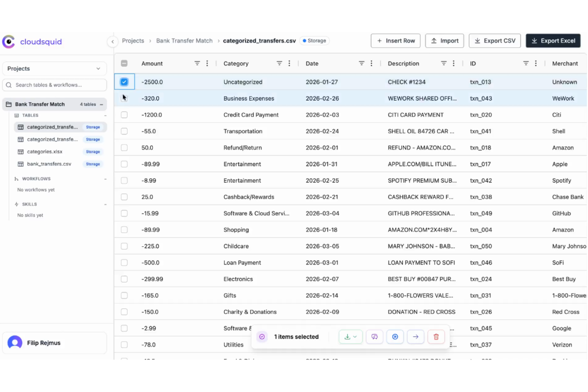Click the "Red Cross" merchant cell
Image resolution: width=588 pixels, height=392 pixels.
pyautogui.click(x=566, y=312)
